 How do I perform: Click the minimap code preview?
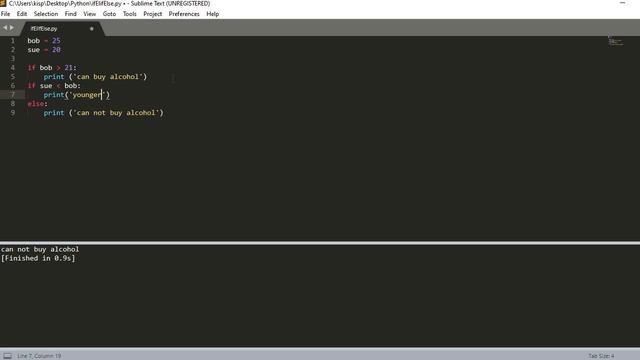coord(616,41)
